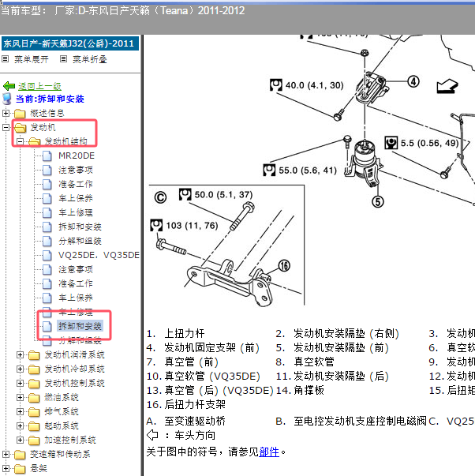Click the 菜单折叠 list icon

coord(63,59)
